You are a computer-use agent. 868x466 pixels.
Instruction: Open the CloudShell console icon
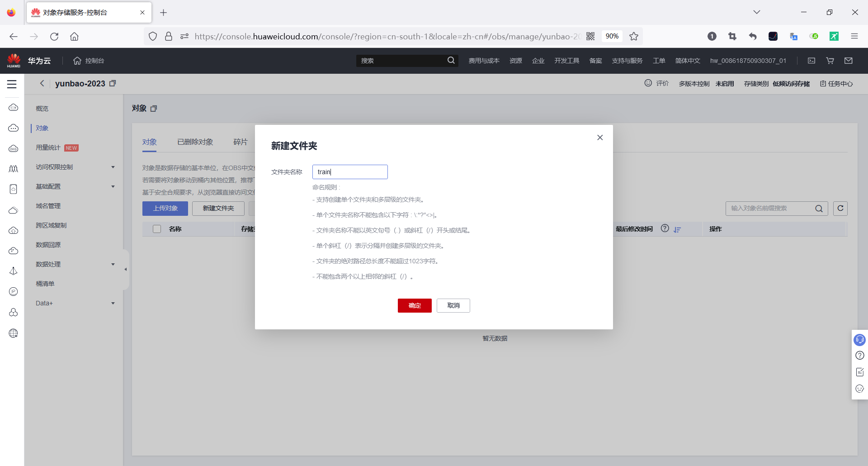(811, 60)
